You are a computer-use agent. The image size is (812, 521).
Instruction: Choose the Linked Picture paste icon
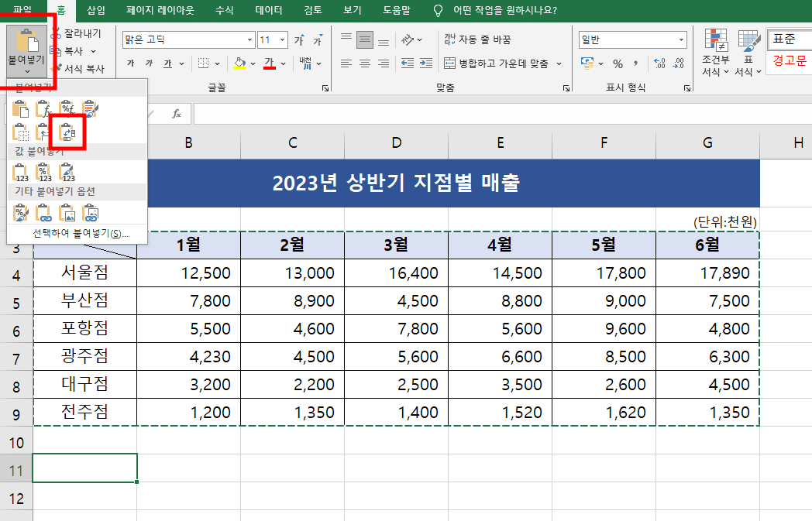pyautogui.click(x=90, y=213)
